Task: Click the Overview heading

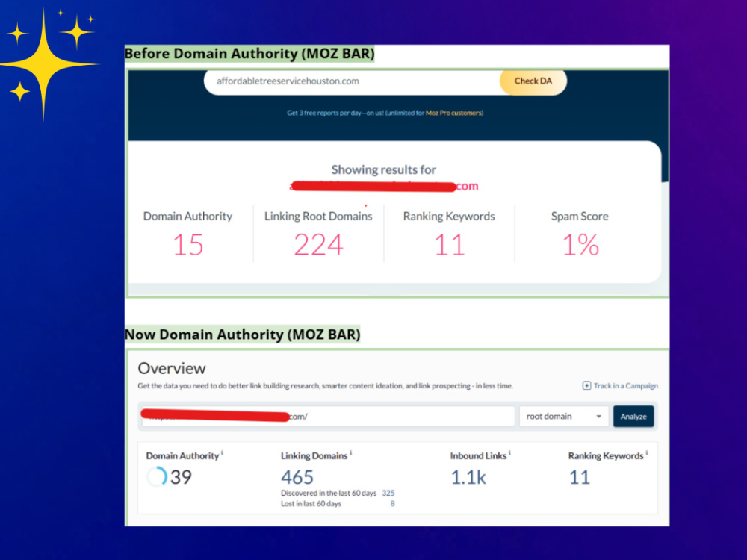Action: (172, 368)
